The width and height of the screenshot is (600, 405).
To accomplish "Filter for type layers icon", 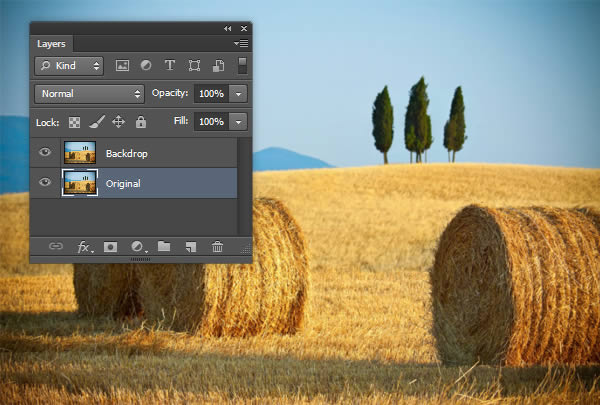I will tap(170, 65).
